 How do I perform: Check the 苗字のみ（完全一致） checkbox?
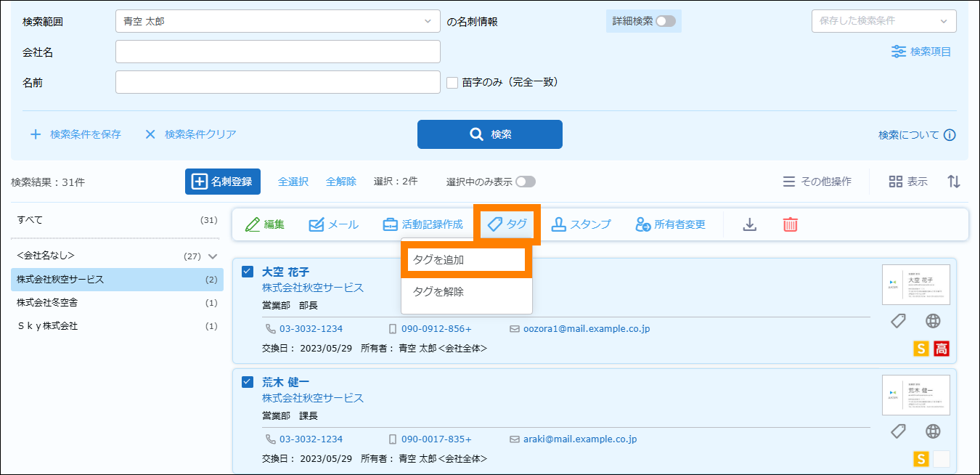(452, 83)
